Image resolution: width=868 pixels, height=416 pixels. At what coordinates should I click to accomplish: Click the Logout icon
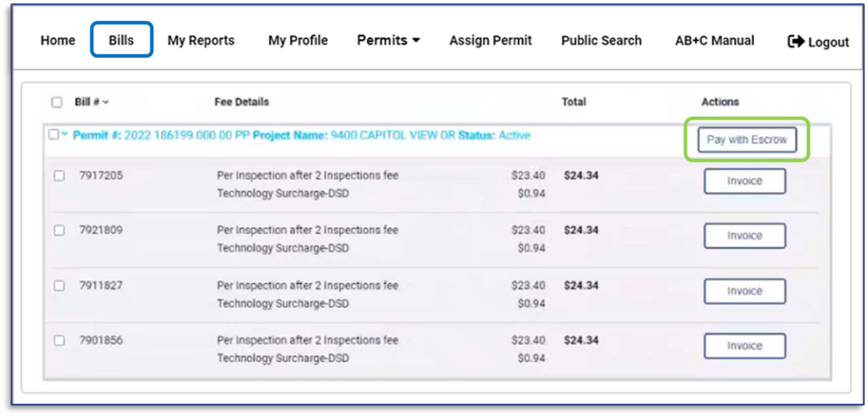click(x=796, y=42)
